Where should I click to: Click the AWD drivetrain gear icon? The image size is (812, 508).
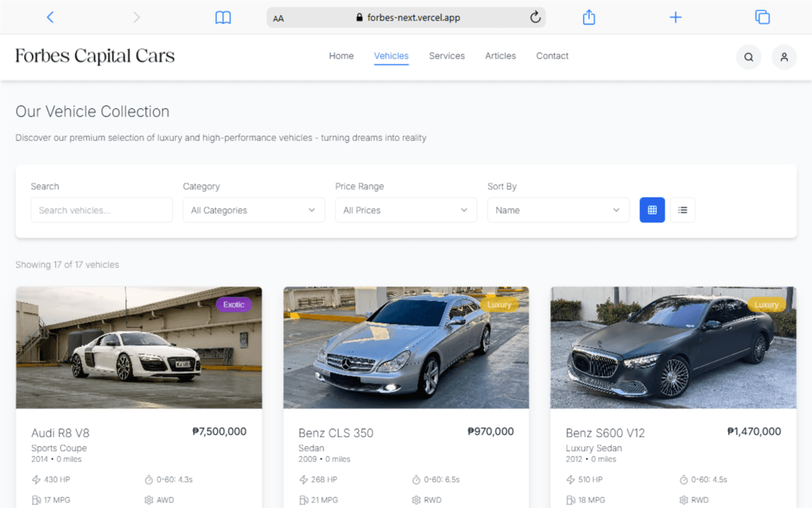coord(149,500)
